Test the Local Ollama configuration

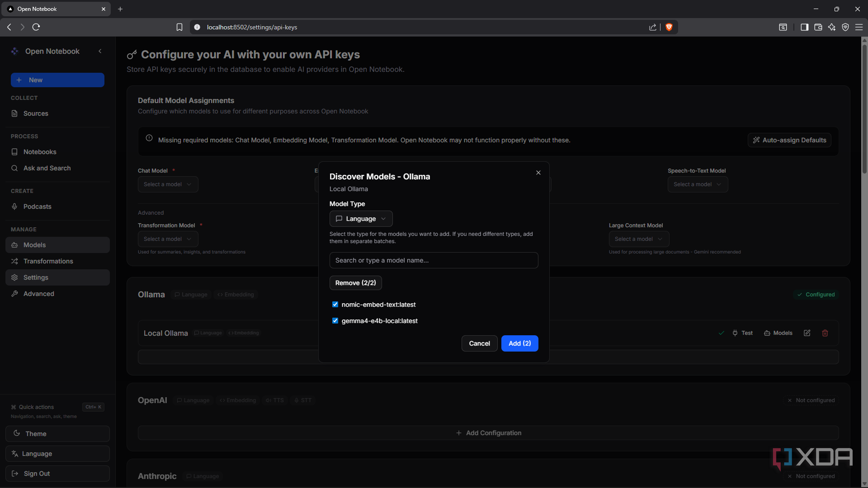pos(742,333)
